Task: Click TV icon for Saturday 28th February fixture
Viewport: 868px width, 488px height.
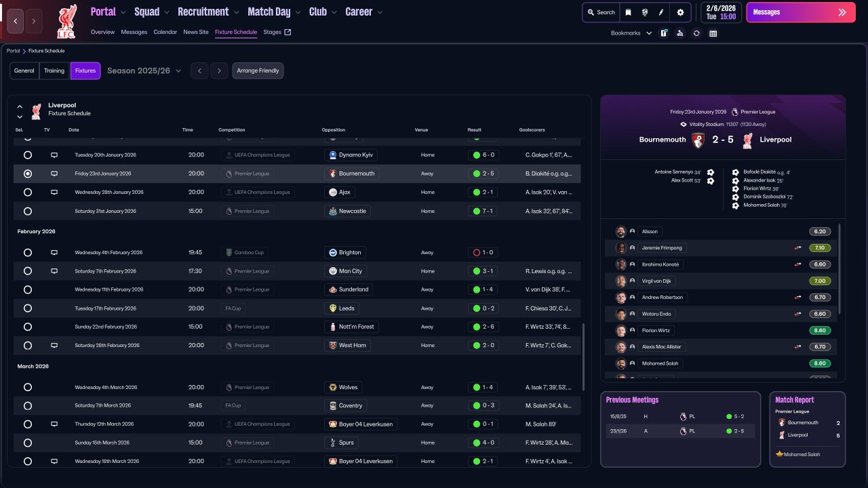Action: pyautogui.click(x=54, y=346)
